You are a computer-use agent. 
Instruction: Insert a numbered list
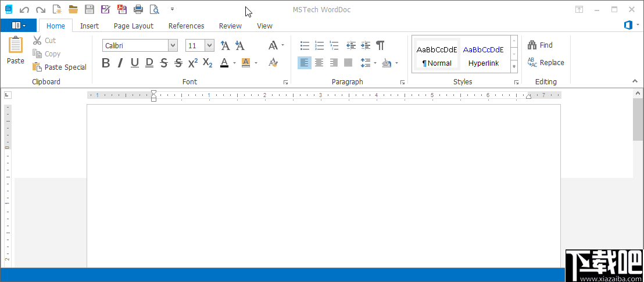coord(320,45)
